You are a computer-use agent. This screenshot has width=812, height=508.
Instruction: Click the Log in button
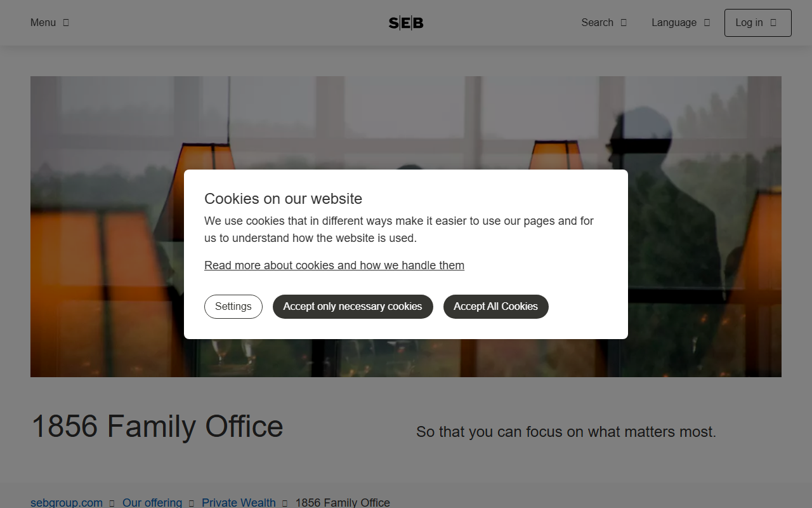point(758,23)
